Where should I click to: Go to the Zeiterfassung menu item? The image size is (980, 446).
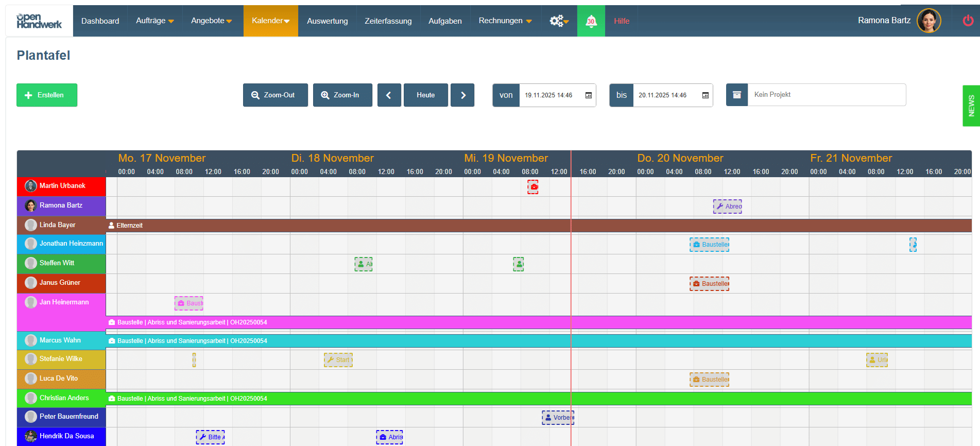coord(388,21)
